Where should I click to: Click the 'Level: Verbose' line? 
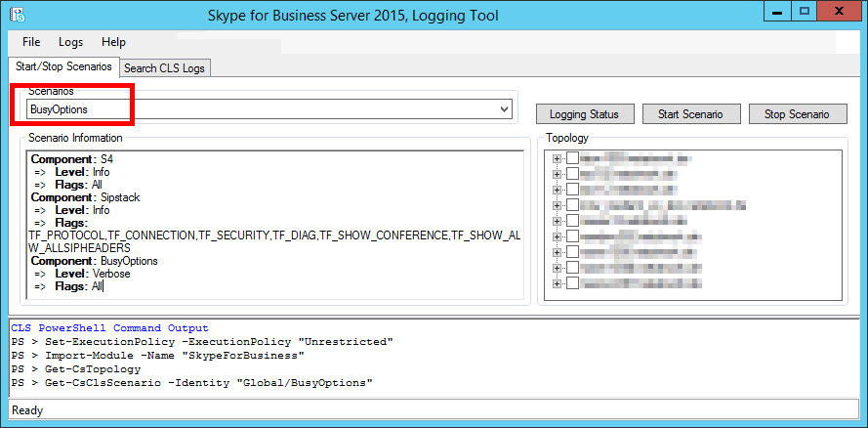click(x=93, y=274)
